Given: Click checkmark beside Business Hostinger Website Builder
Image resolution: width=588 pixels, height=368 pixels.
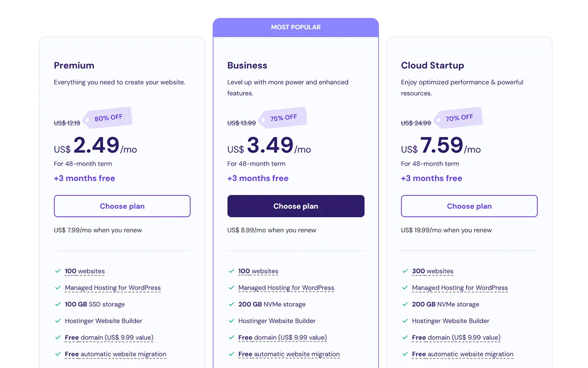Looking at the screenshot, I should 231,321.
